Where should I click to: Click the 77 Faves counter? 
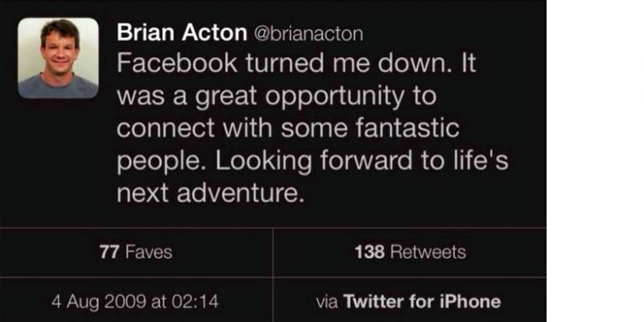pos(135,252)
